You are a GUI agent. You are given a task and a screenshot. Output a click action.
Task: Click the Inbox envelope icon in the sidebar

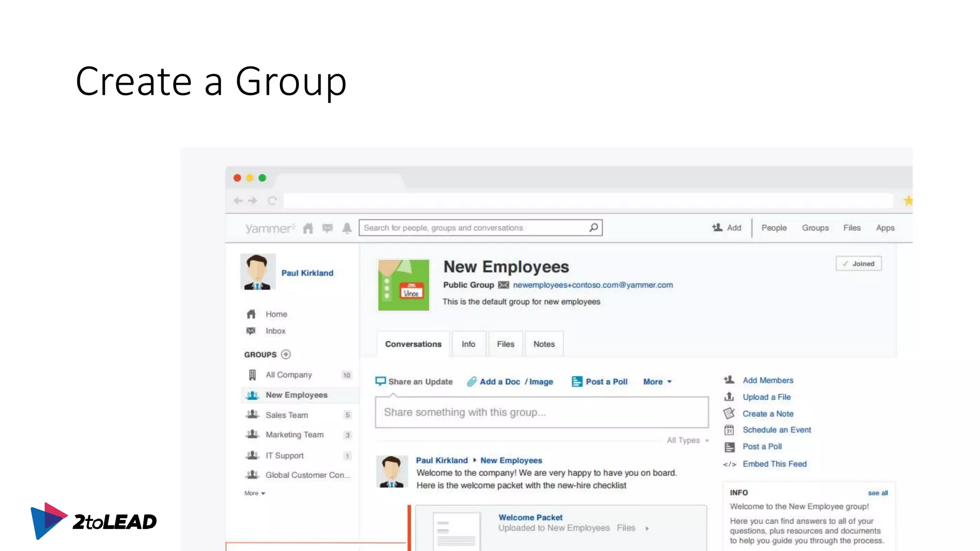click(251, 331)
